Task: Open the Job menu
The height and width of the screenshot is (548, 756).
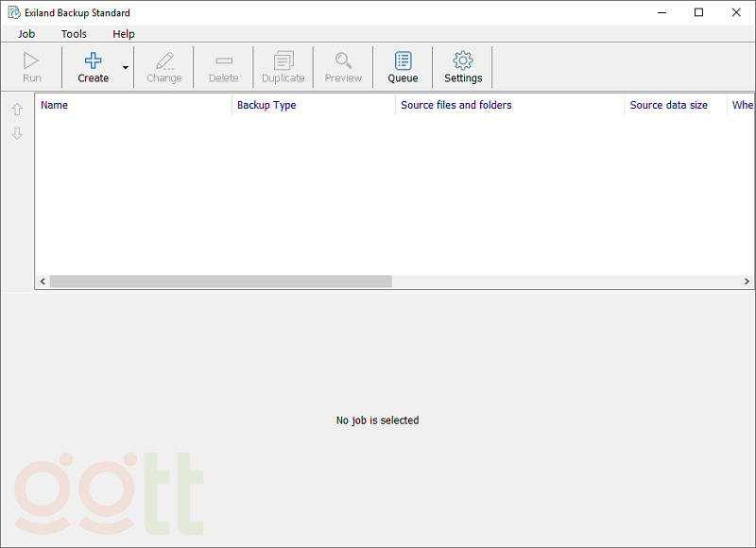Action: click(26, 34)
